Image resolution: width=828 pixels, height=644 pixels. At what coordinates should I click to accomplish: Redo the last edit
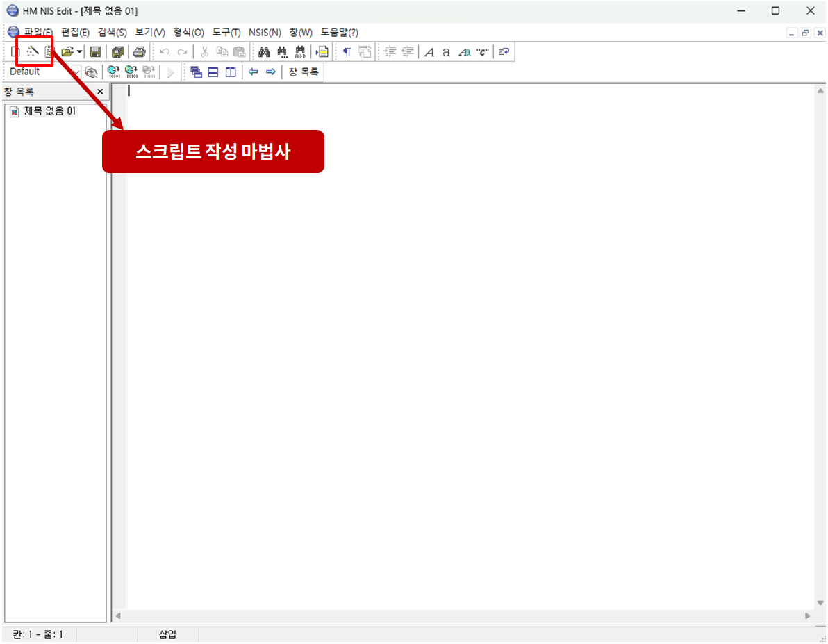coord(182,52)
